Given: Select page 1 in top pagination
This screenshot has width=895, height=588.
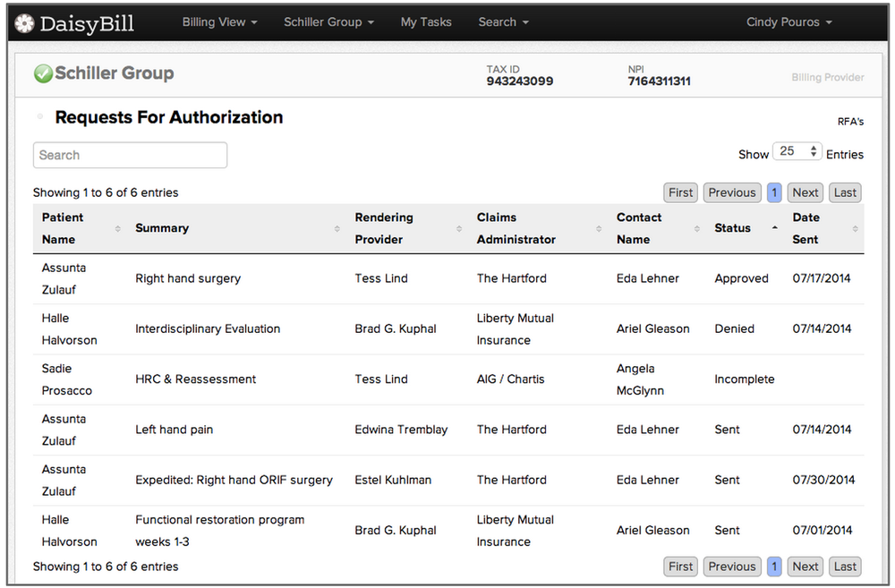Looking at the screenshot, I should (x=774, y=192).
